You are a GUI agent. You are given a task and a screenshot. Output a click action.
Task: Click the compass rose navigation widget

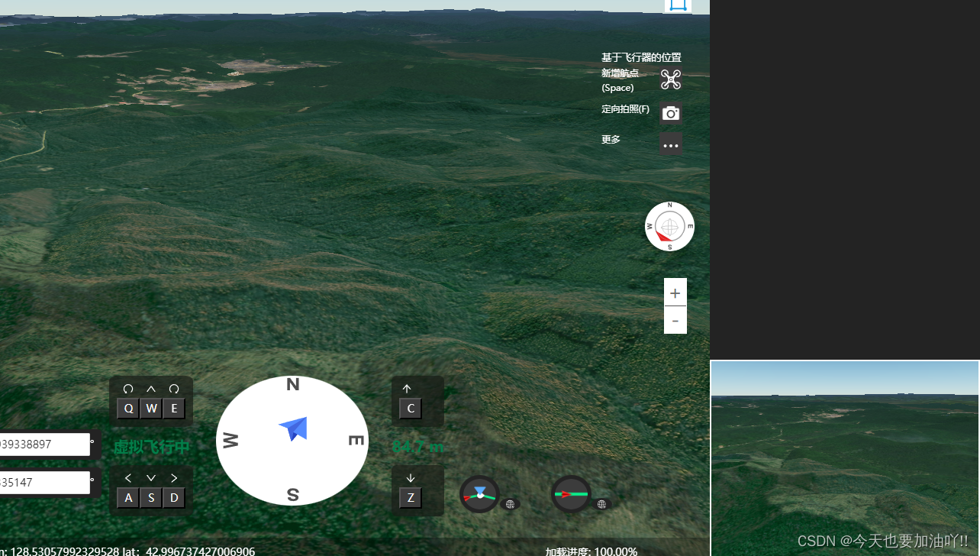coord(669,226)
